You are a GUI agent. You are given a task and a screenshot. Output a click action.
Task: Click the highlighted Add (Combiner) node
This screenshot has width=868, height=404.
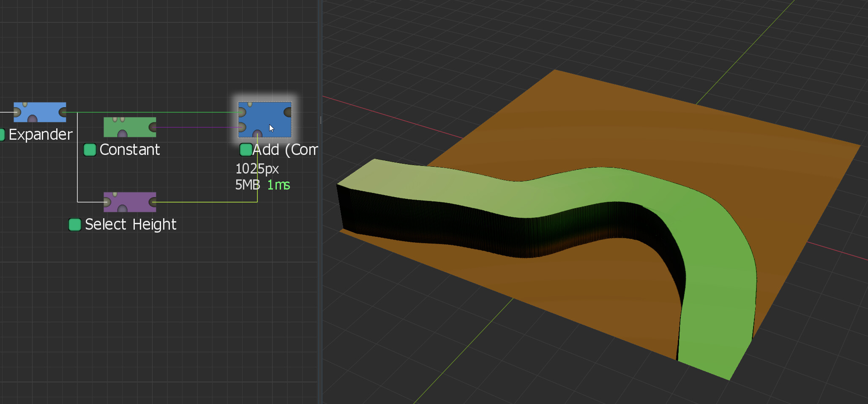click(265, 119)
